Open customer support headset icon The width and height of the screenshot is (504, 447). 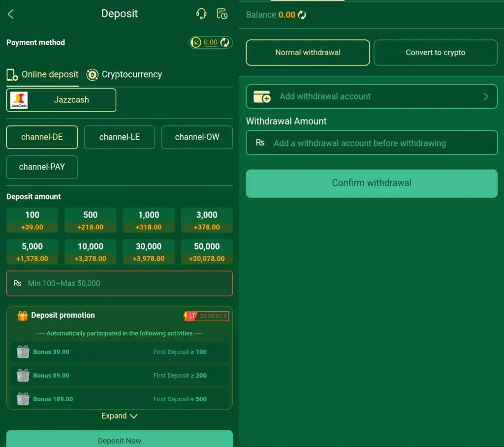(x=201, y=14)
